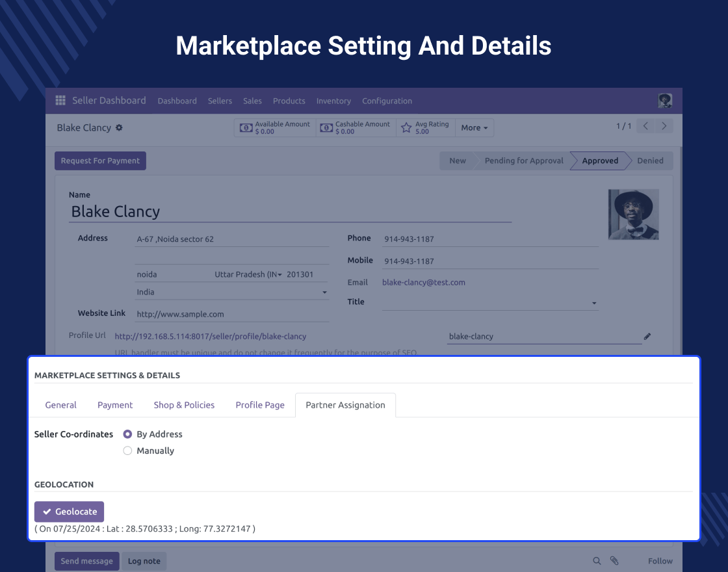This screenshot has height=572, width=728.
Task: Open the Dashboard menu
Action: (x=177, y=101)
